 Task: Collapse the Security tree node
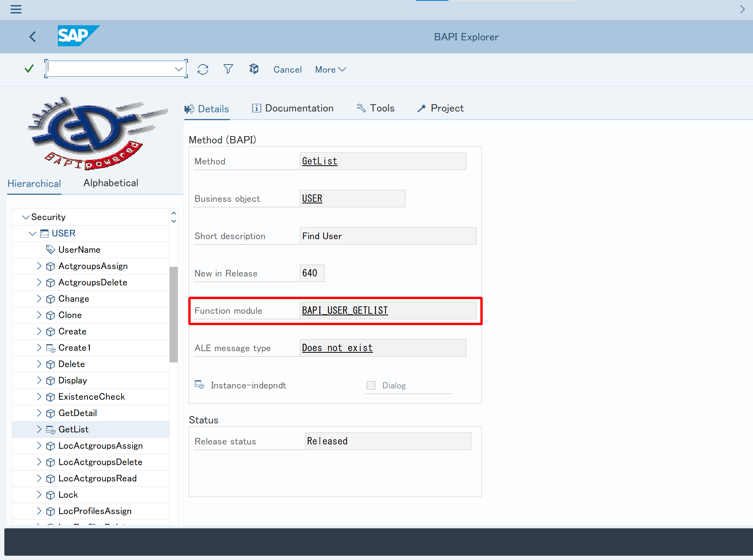click(26, 217)
